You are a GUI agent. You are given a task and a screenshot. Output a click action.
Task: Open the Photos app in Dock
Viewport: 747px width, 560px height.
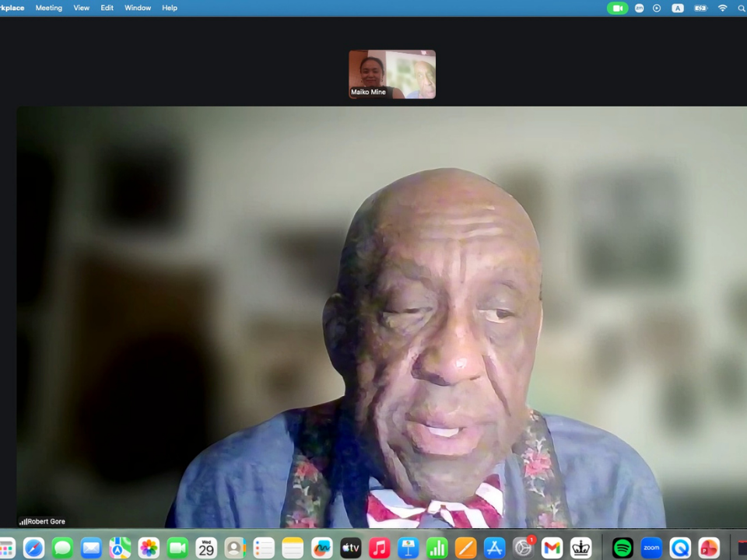point(149,548)
